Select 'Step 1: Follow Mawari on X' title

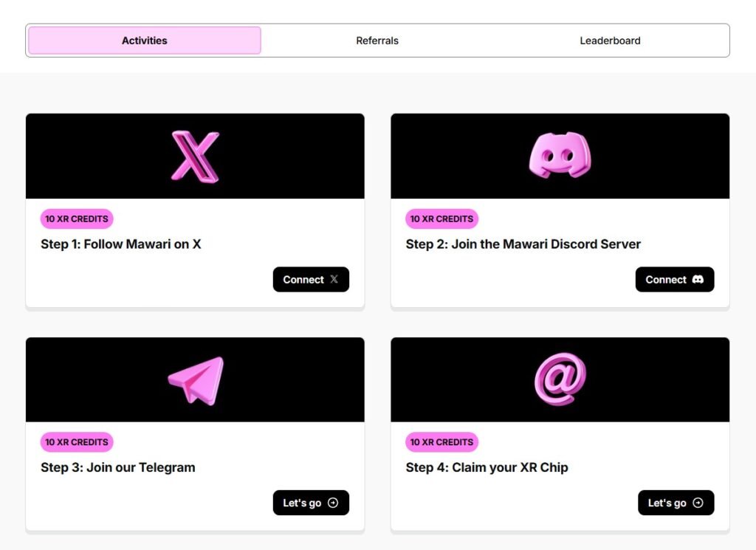[x=120, y=244]
